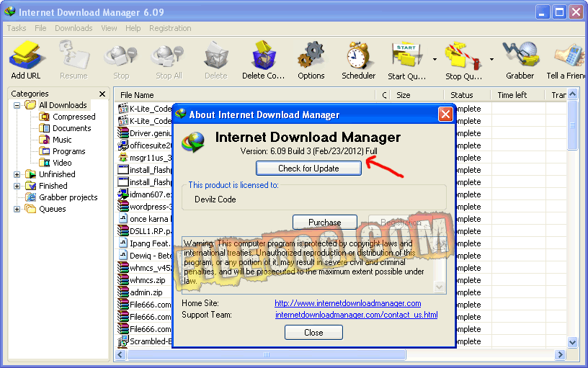Select the Video category
This screenshot has height=368, width=588.
click(x=62, y=163)
